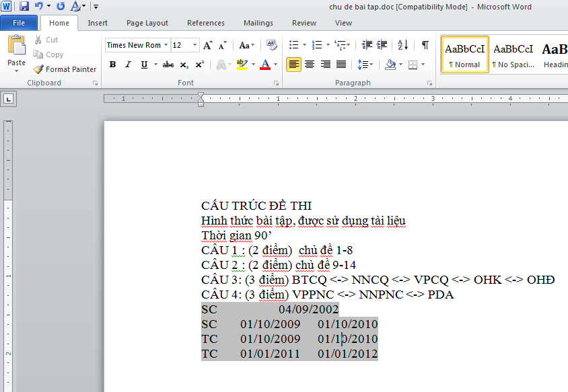
Task: Open the font size dropdown
Action: pyautogui.click(x=195, y=45)
